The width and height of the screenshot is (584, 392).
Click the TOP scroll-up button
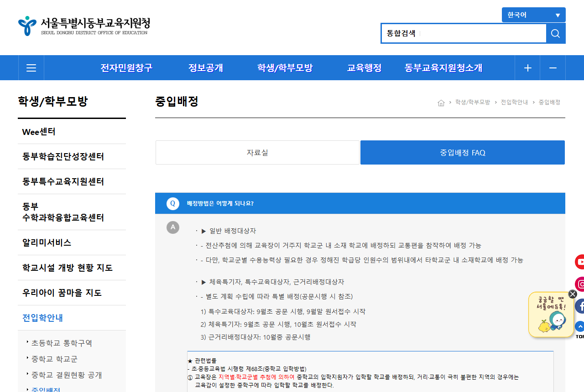pyautogui.click(x=579, y=330)
